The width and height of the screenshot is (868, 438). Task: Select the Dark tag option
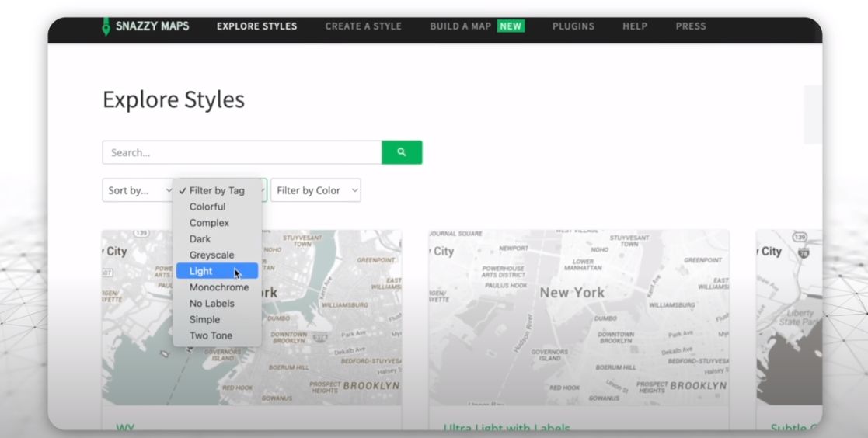coord(200,239)
